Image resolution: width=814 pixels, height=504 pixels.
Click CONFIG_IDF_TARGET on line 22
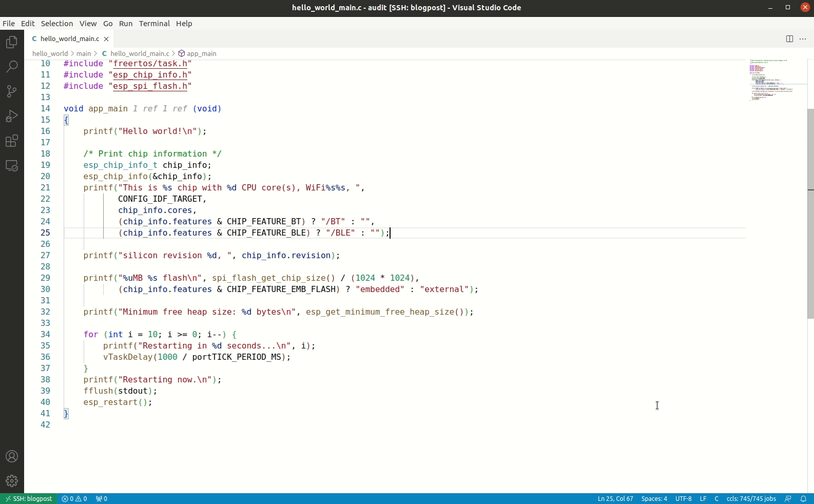pos(160,199)
